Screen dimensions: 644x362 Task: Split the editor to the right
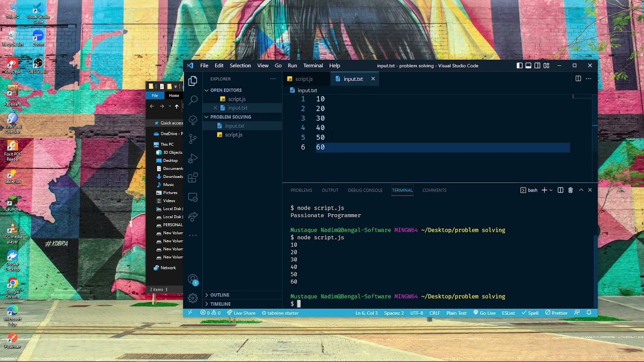tap(578, 78)
